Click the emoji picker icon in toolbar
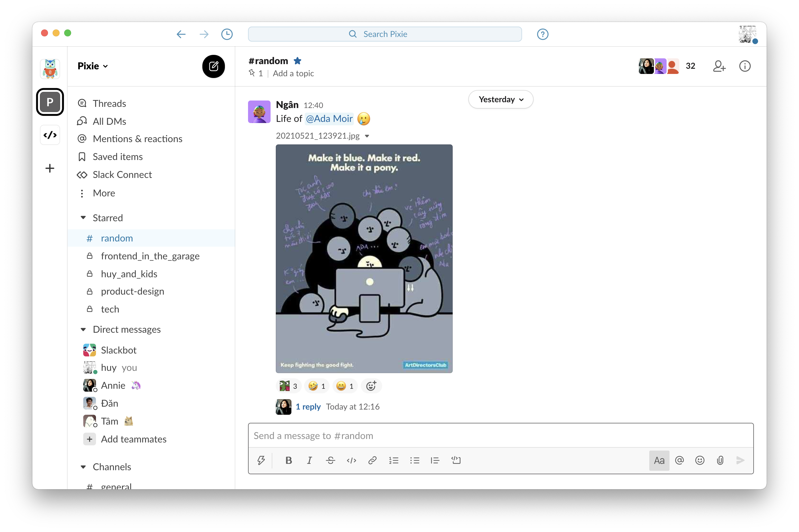This screenshot has width=799, height=532. (700, 460)
